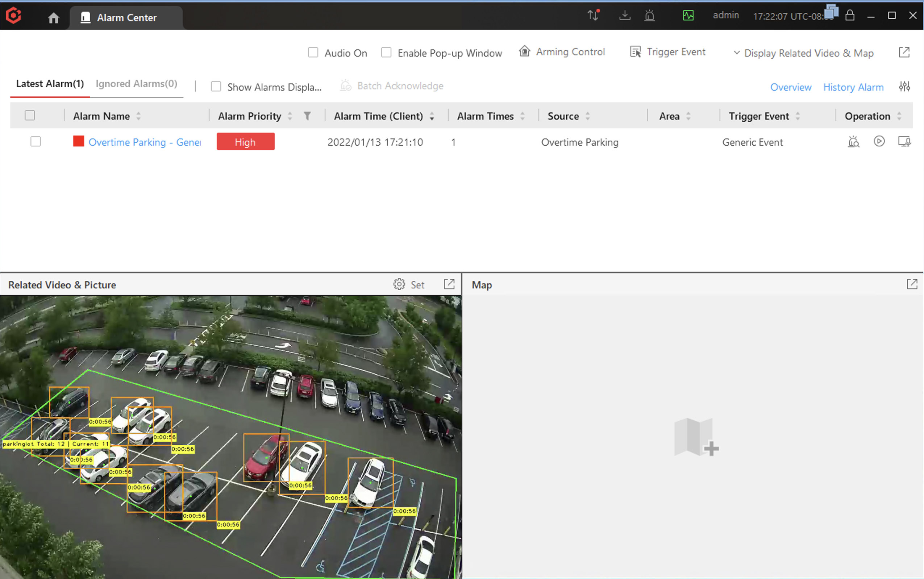This screenshot has width=924, height=579.
Task: Click the Trigger Event button
Action: point(668,52)
